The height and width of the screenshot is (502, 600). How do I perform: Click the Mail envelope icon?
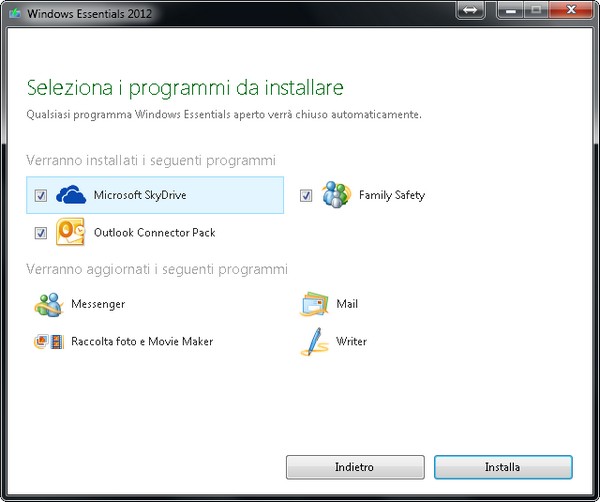click(x=314, y=305)
